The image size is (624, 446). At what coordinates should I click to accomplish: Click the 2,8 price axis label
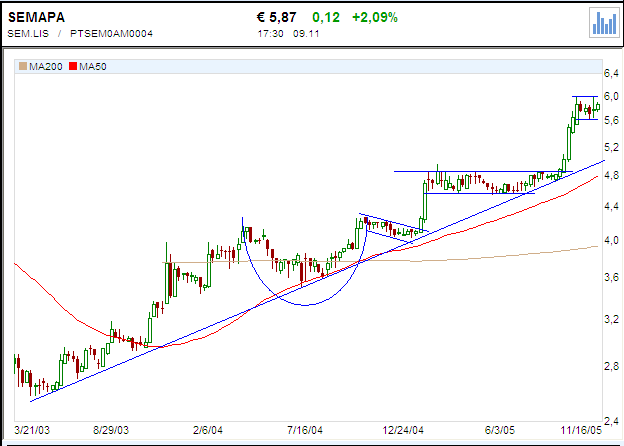(612, 366)
